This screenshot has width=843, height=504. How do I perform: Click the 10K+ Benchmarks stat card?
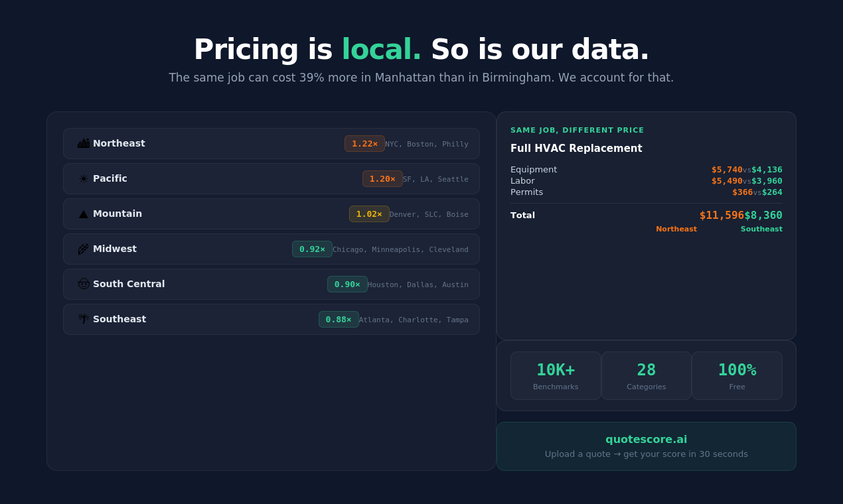click(x=556, y=376)
